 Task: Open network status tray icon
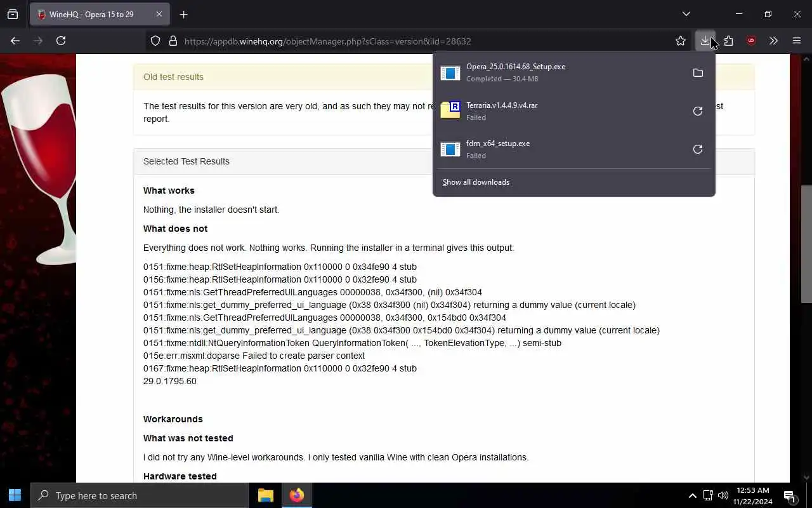[x=708, y=495]
